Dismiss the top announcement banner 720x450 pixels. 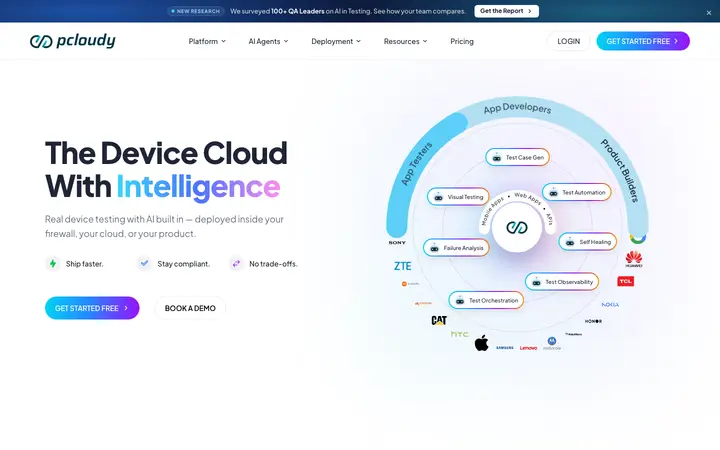point(709,13)
